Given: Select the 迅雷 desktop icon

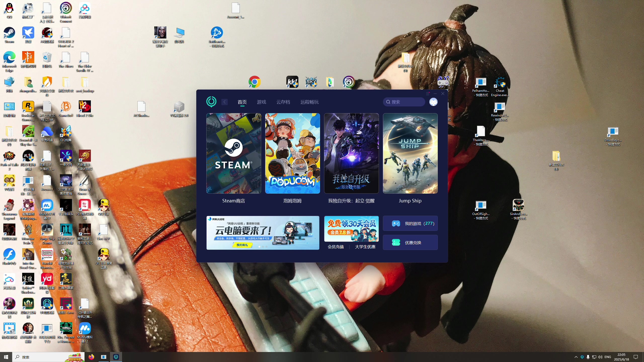Looking at the screenshot, I should [28, 35].
